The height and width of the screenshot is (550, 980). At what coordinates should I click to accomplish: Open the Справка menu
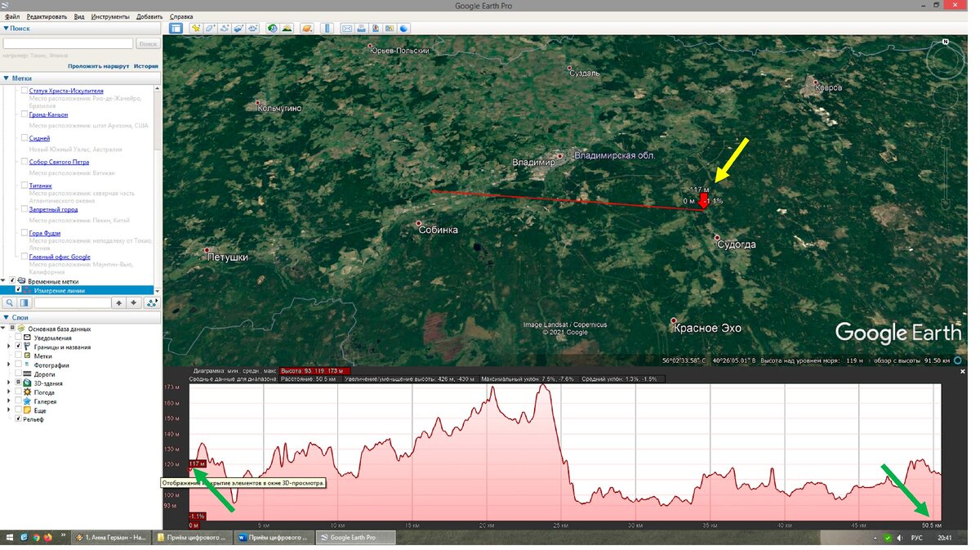coord(181,16)
